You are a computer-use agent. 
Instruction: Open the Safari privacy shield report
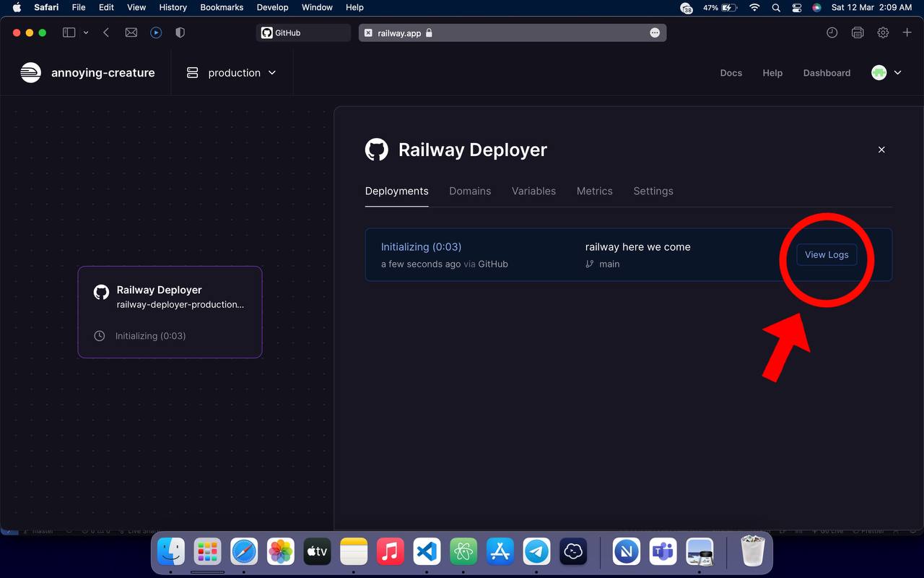(x=180, y=33)
